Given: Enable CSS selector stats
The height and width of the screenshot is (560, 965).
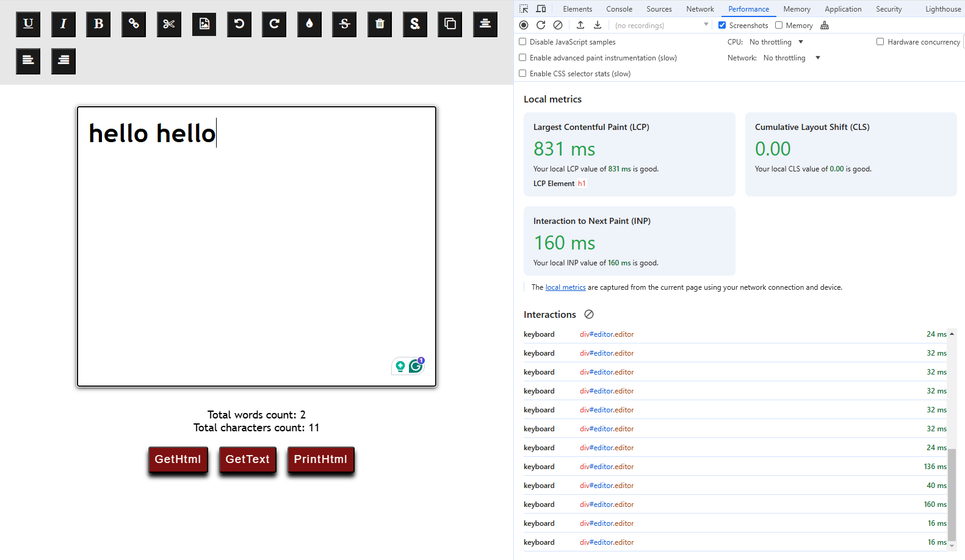Looking at the screenshot, I should (522, 73).
